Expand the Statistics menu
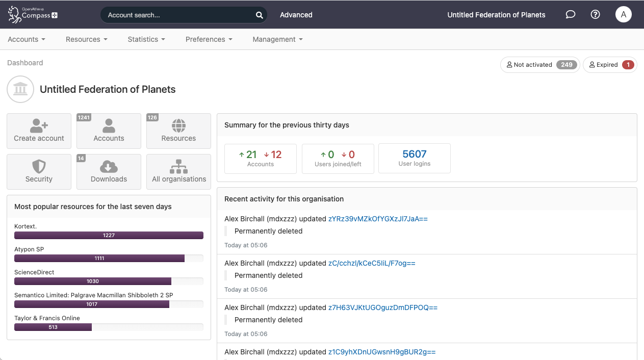 point(146,39)
